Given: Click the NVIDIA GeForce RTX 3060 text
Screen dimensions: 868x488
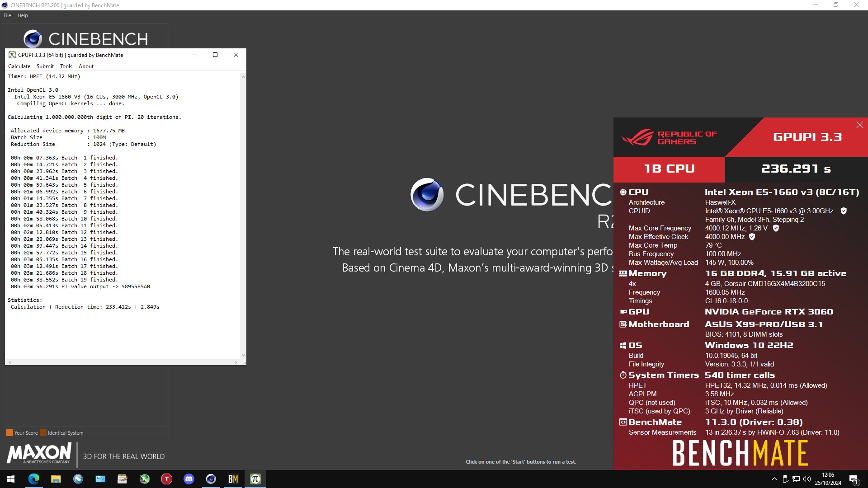Looking at the screenshot, I should point(769,312).
